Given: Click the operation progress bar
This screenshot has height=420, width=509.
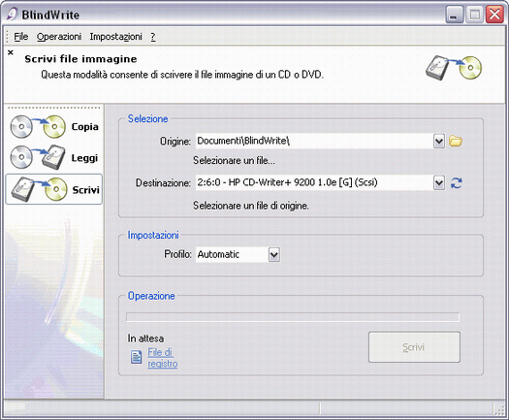Looking at the screenshot, I should point(293,317).
